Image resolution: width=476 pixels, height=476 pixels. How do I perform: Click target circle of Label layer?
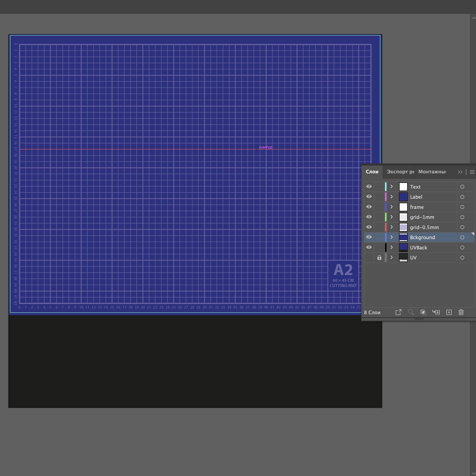coord(462,197)
